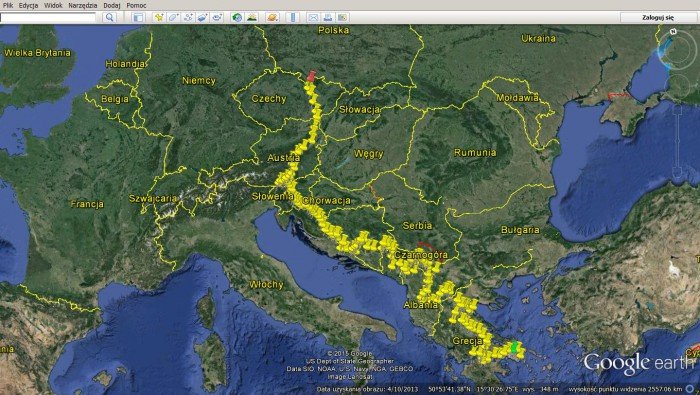Open the Ruler measuring tool
Screen dimensions: 700x395
[293, 17]
